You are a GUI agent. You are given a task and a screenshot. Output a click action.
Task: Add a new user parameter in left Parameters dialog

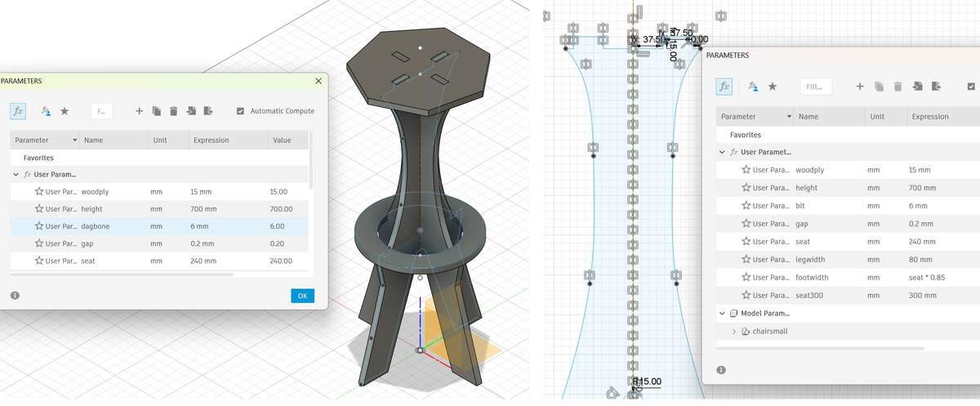point(139,111)
